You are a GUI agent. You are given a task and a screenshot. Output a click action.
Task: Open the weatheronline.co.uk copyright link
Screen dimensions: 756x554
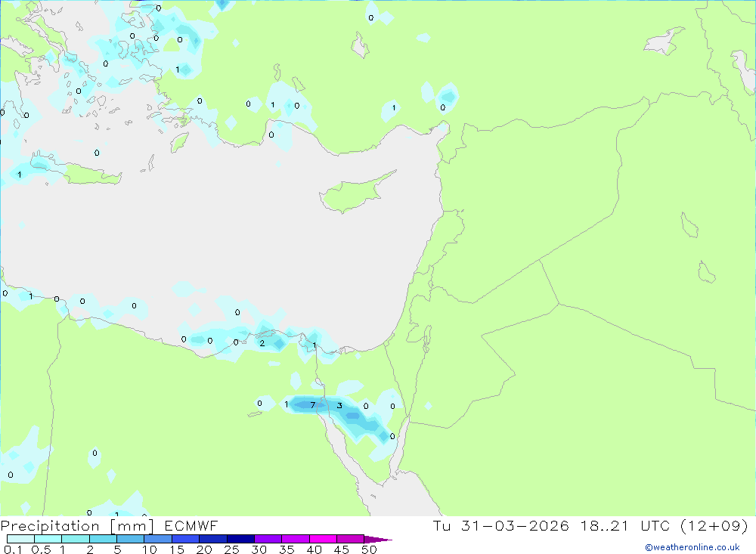692,547
